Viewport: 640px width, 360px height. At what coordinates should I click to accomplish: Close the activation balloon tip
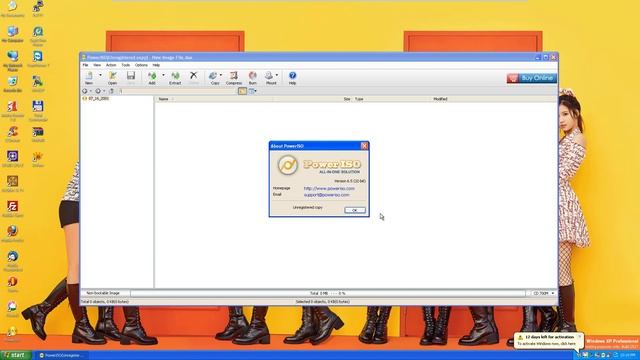coord(579,337)
